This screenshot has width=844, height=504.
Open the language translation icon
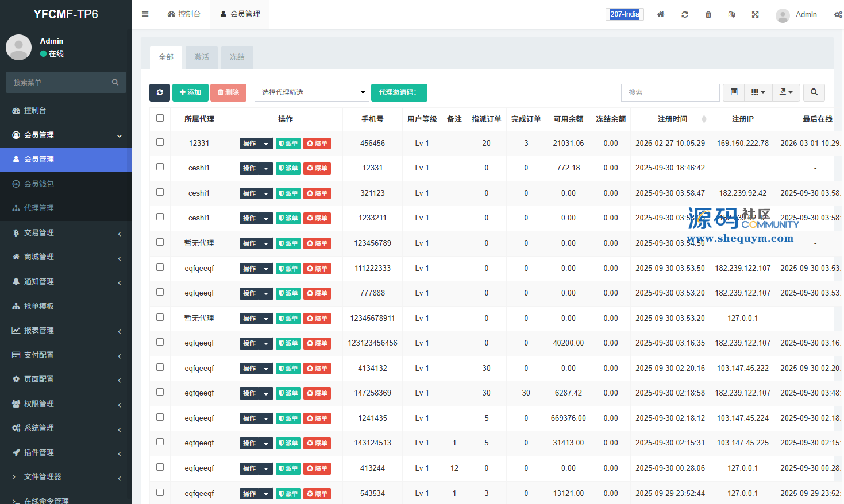[x=732, y=14]
